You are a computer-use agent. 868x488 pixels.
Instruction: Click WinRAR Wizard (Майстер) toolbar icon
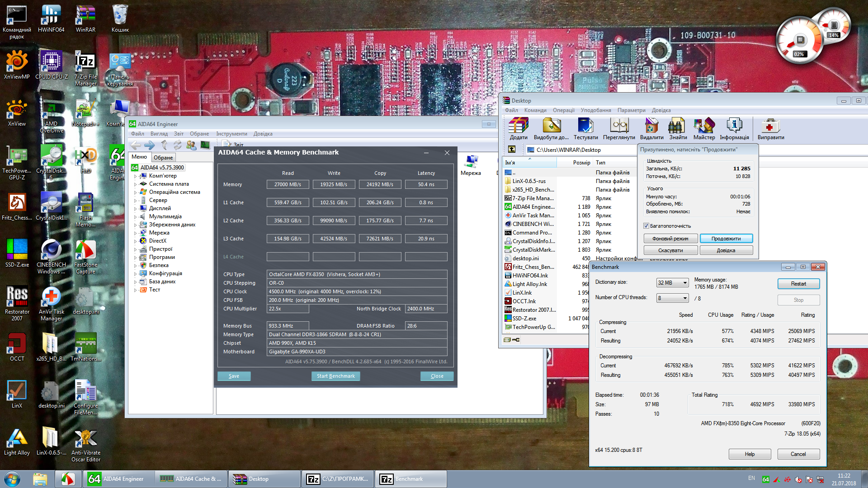pyautogui.click(x=704, y=126)
